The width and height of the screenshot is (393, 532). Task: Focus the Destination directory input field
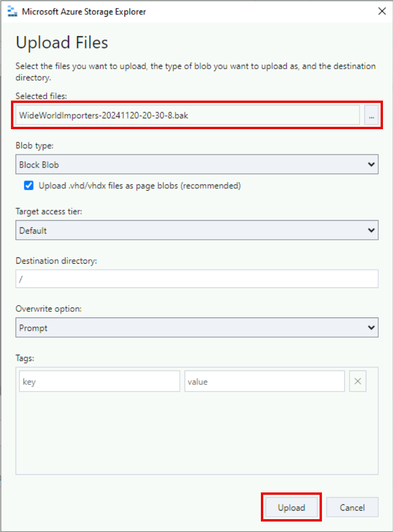[x=196, y=279]
